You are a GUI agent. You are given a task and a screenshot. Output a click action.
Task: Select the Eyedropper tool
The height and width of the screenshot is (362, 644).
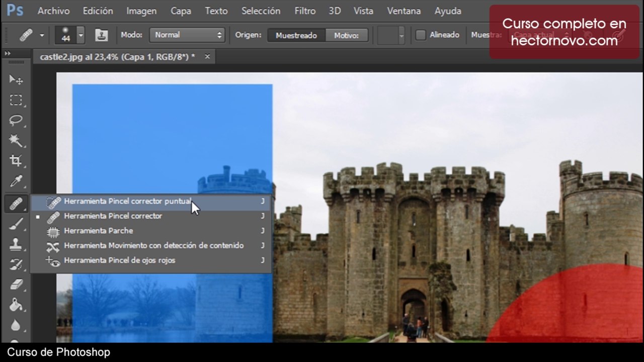click(16, 182)
